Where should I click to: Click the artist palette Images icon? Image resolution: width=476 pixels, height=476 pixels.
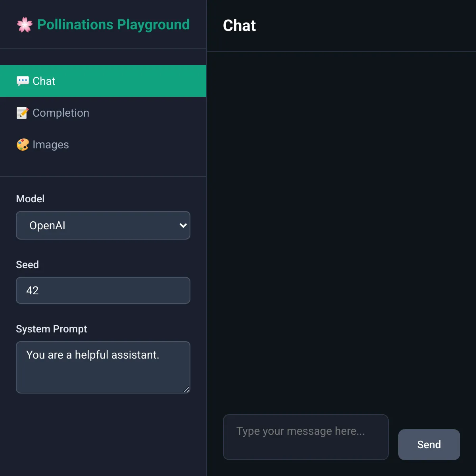23,144
